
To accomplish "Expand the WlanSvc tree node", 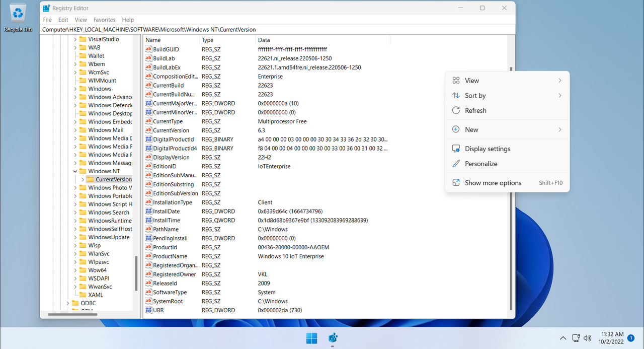I will [75, 254].
